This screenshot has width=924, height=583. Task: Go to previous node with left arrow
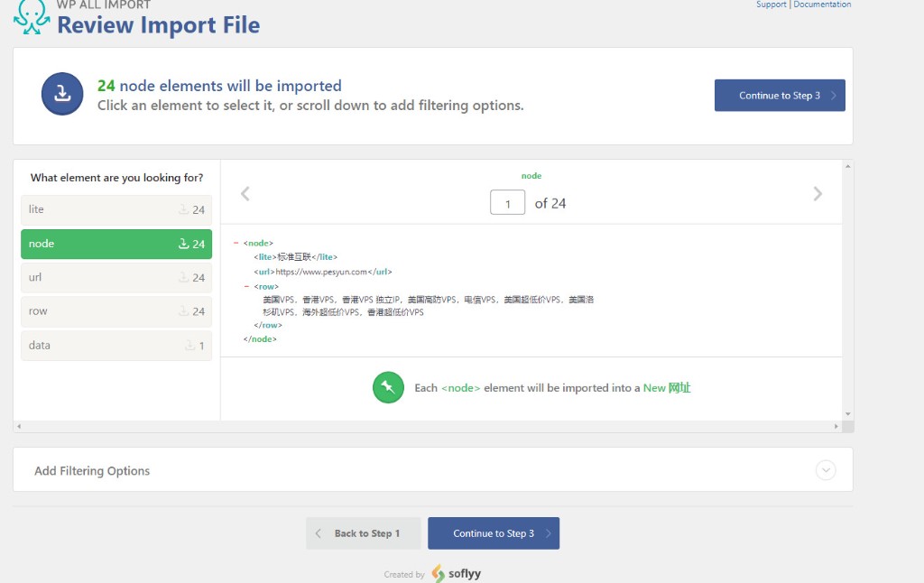(x=245, y=193)
